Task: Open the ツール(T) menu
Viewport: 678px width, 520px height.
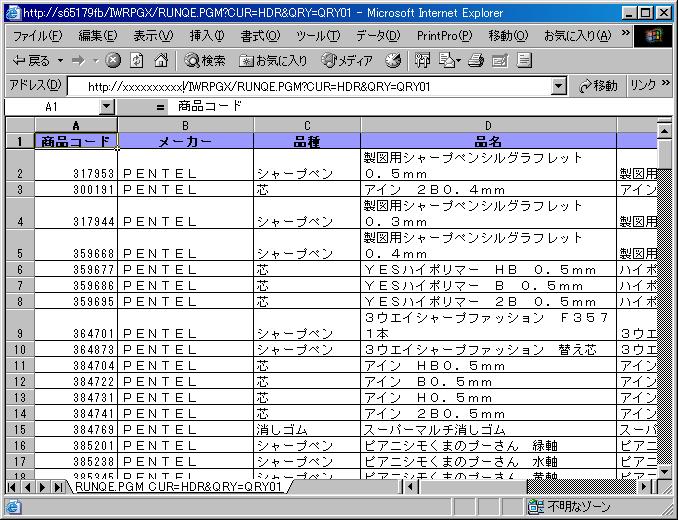Action: (x=318, y=36)
